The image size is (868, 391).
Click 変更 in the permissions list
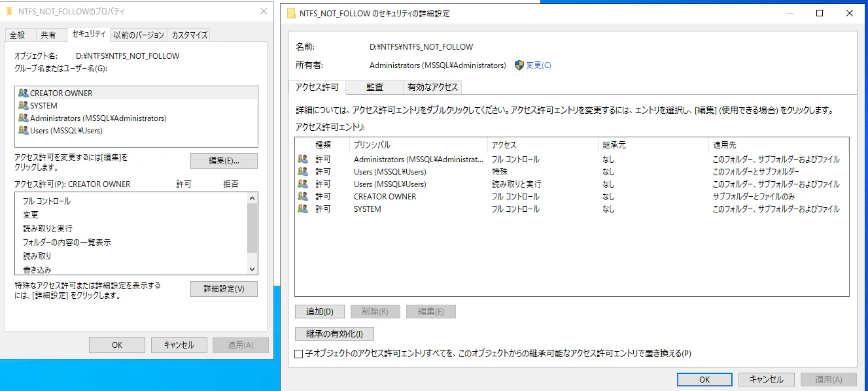31,214
